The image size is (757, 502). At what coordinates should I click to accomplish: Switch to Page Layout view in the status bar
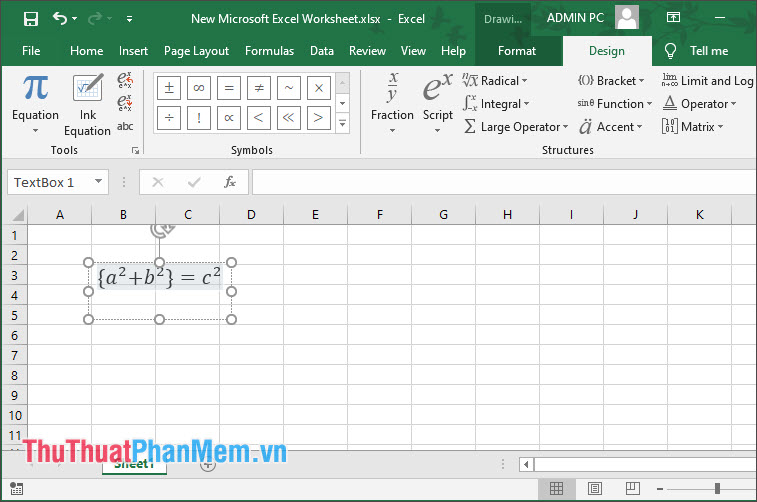[595, 489]
